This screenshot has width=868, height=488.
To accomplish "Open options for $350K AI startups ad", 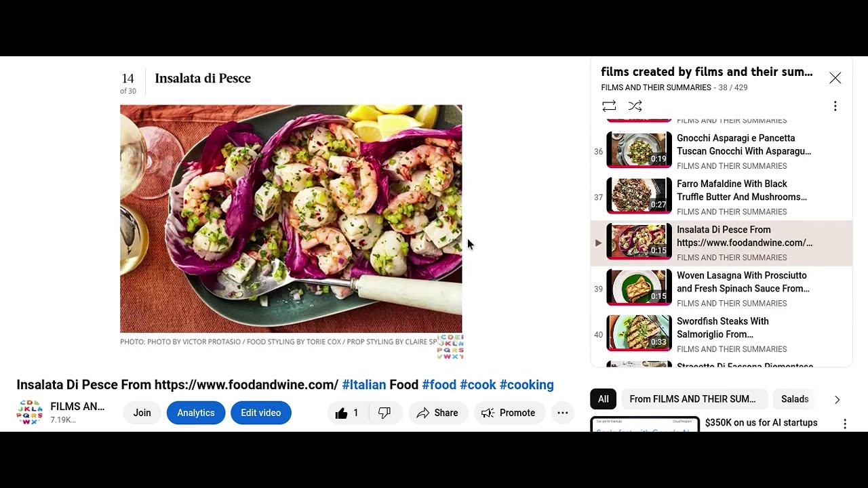I will point(845,424).
